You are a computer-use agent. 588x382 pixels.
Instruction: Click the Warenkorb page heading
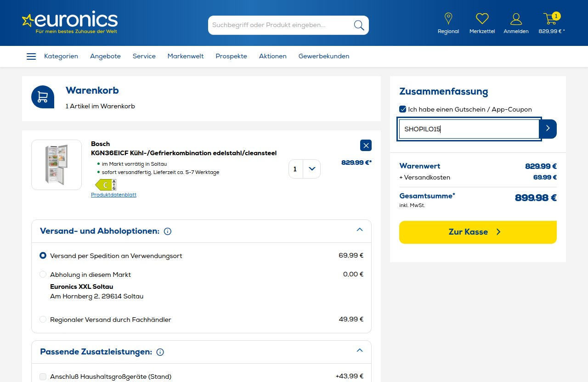pyautogui.click(x=92, y=90)
